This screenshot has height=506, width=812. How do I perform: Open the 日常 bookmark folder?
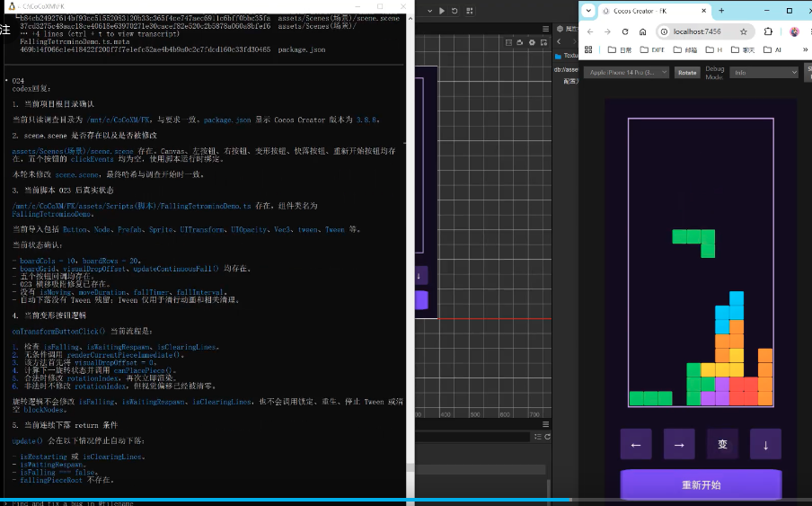point(620,49)
